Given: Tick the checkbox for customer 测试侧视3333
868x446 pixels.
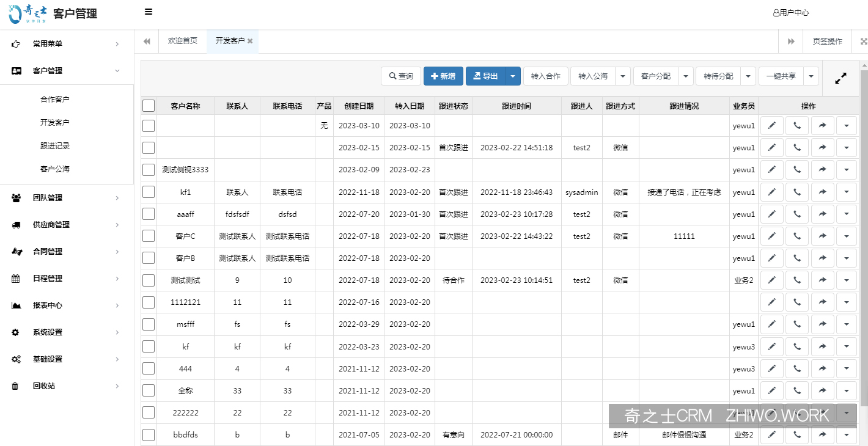Looking at the screenshot, I should tap(148, 169).
